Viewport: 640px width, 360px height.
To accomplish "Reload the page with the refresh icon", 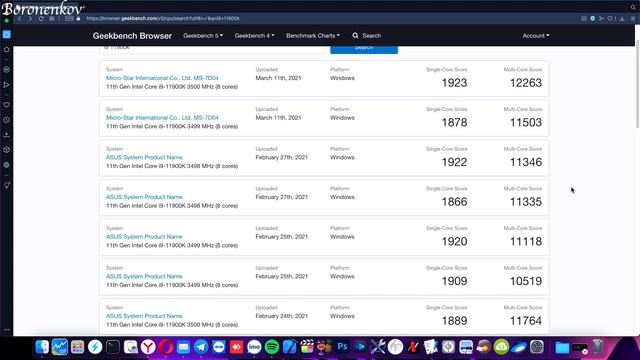I will (41, 18).
